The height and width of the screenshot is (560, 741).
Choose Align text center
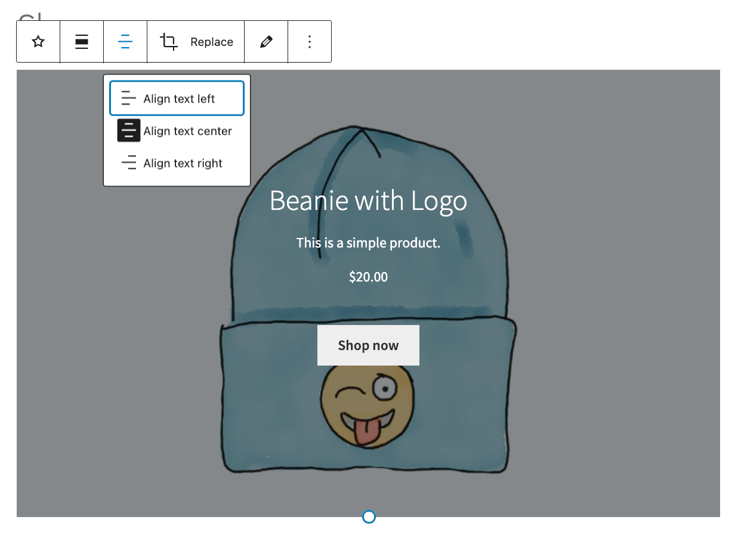pyautogui.click(x=177, y=131)
